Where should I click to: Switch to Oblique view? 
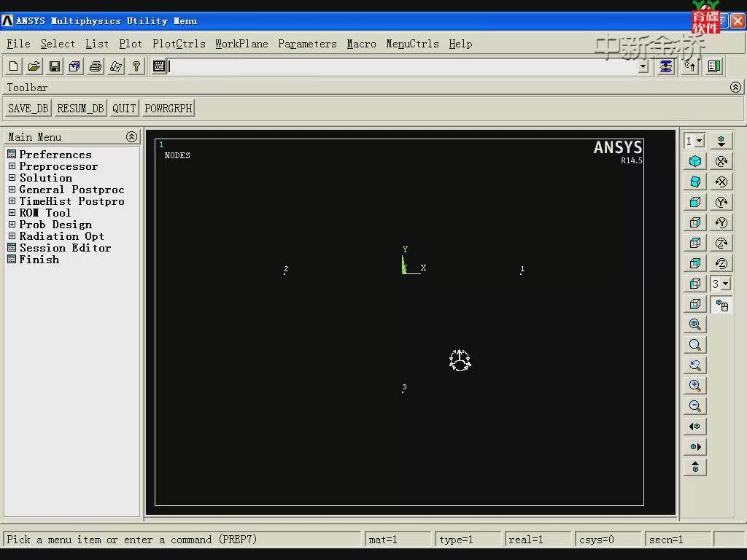[695, 182]
